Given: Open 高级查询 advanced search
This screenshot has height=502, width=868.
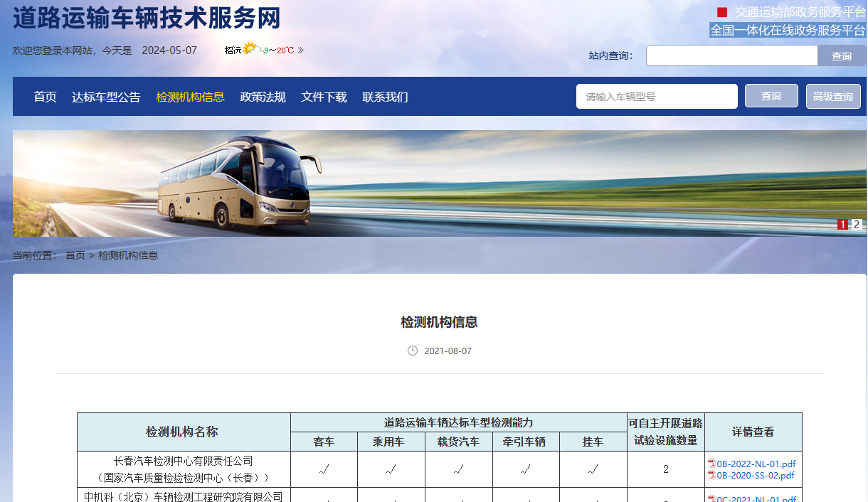Looking at the screenshot, I should pyautogui.click(x=832, y=95).
